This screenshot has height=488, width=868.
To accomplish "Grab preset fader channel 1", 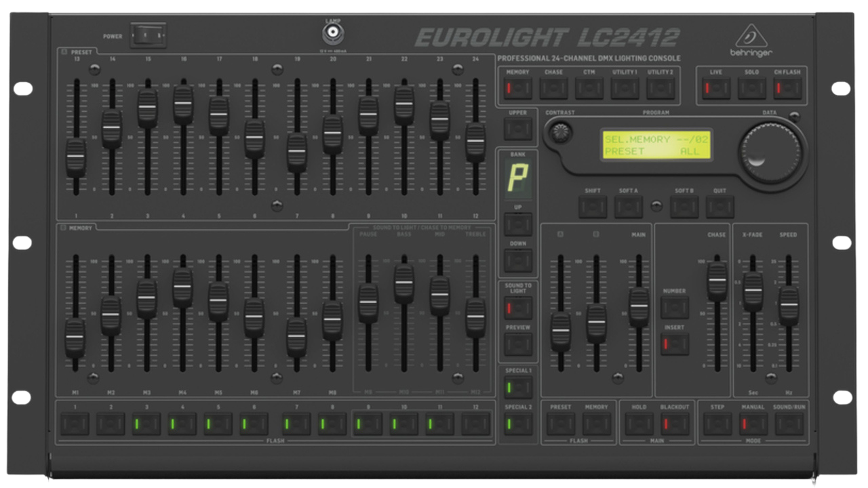I will point(76,157).
